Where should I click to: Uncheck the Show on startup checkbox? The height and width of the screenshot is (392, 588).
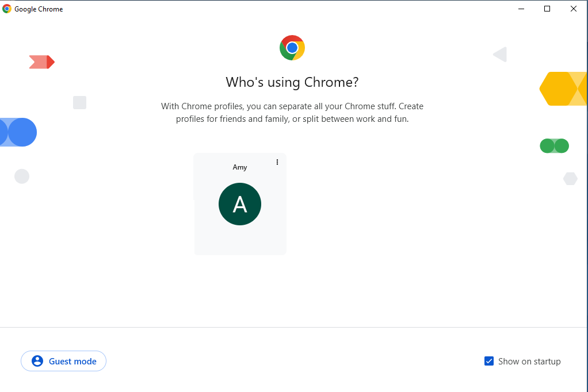point(489,361)
